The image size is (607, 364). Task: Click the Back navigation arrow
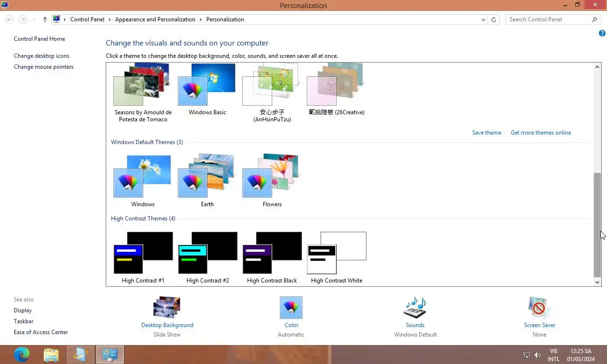click(x=9, y=19)
